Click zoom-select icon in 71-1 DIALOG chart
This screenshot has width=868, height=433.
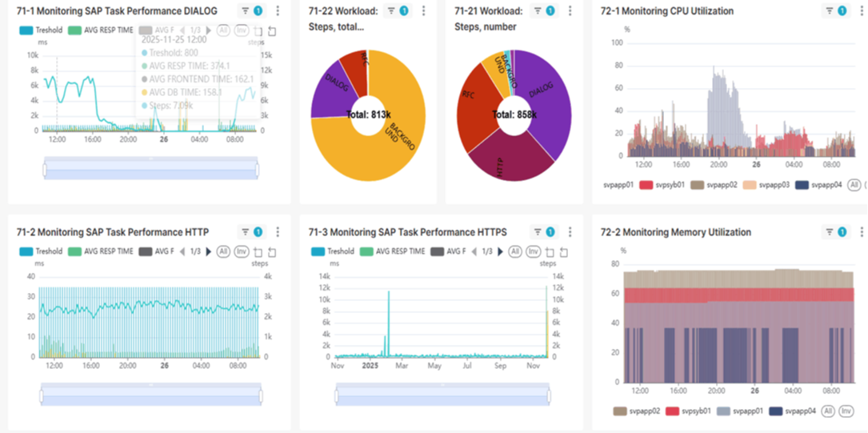(258, 31)
